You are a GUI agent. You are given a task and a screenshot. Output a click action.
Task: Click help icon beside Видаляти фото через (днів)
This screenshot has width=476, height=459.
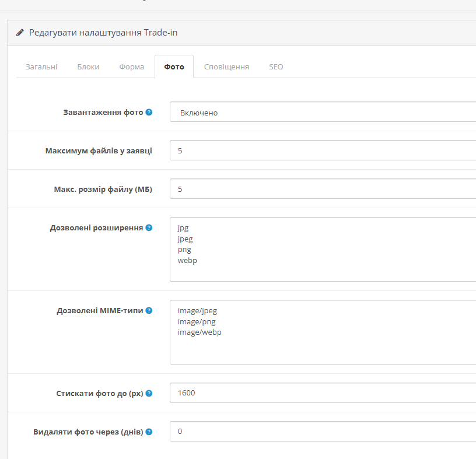click(x=149, y=432)
